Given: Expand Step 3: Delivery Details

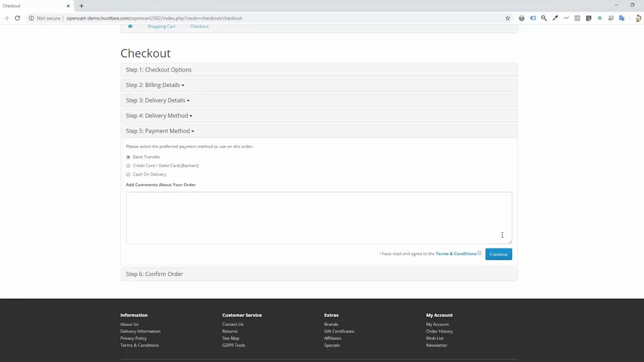Looking at the screenshot, I should click(157, 100).
